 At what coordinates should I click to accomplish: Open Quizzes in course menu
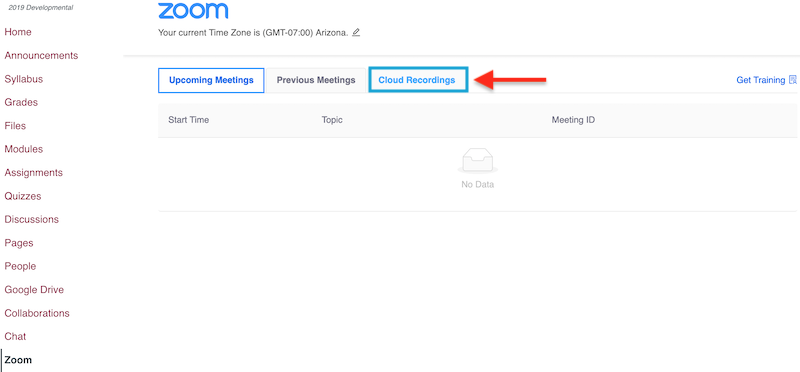pyautogui.click(x=23, y=196)
